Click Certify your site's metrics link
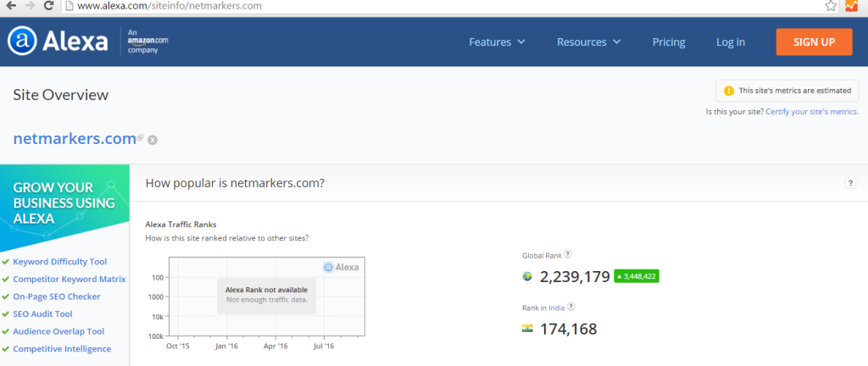 pos(812,112)
